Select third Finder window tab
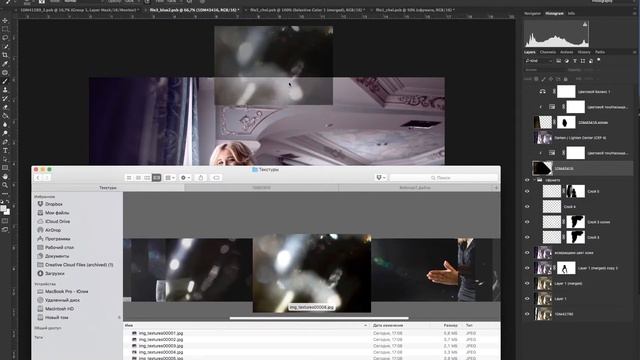 coord(415,188)
